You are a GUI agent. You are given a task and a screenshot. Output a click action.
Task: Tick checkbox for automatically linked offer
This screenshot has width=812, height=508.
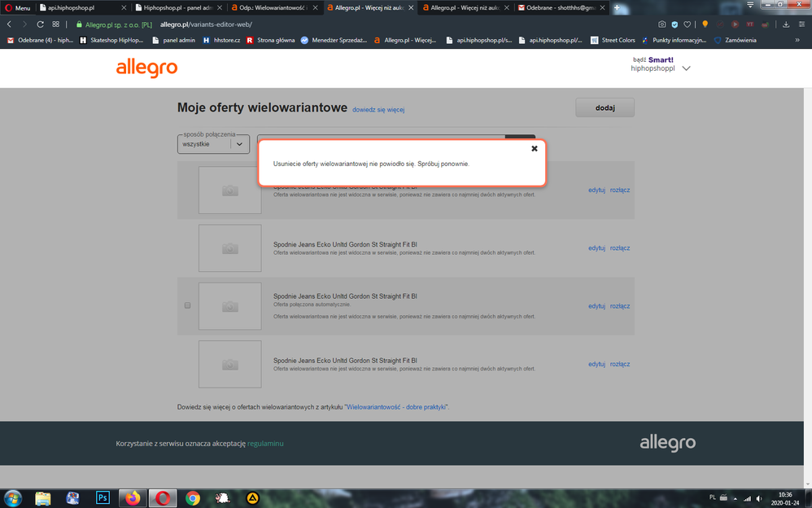(187, 305)
